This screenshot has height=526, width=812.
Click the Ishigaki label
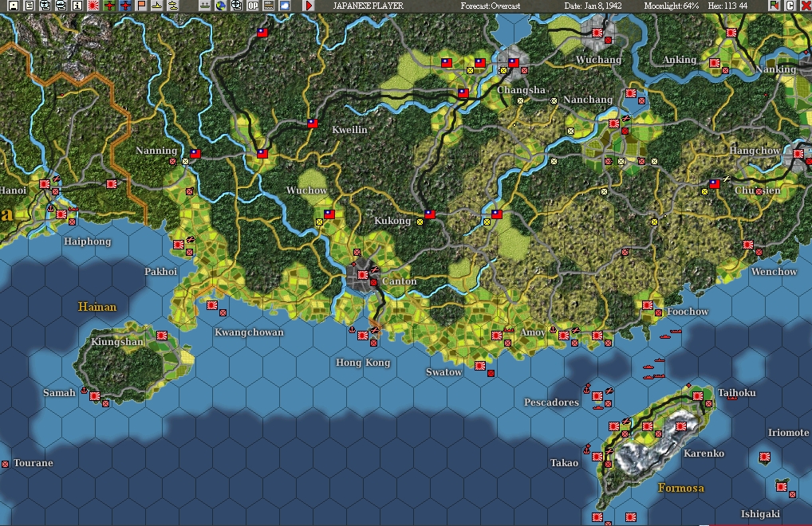[760, 513]
